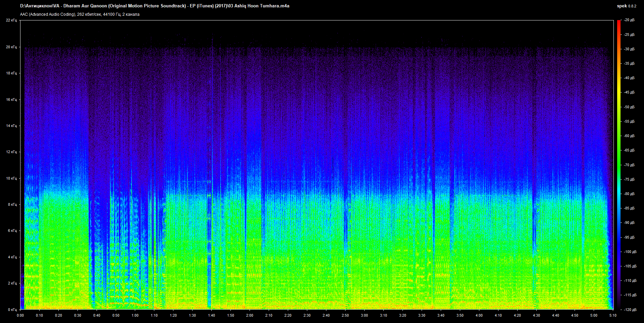This screenshot has height=323, width=644.
Task: Click the file path title at the top
Action: click(155, 6)
